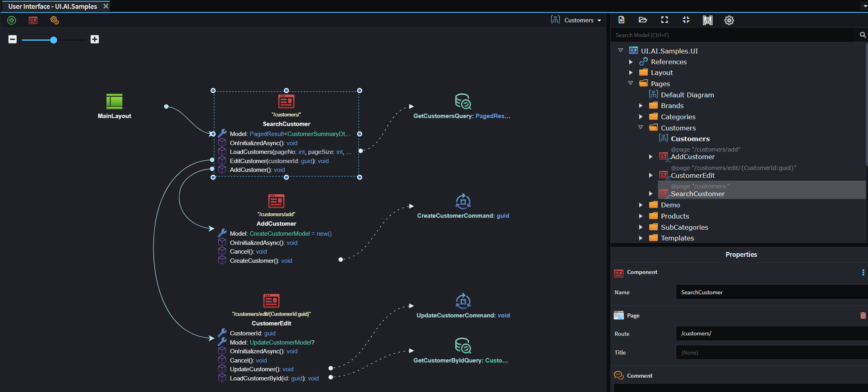Click the zoom out minus button
This screenshot has height=392, width=868.
coord(12,39)
